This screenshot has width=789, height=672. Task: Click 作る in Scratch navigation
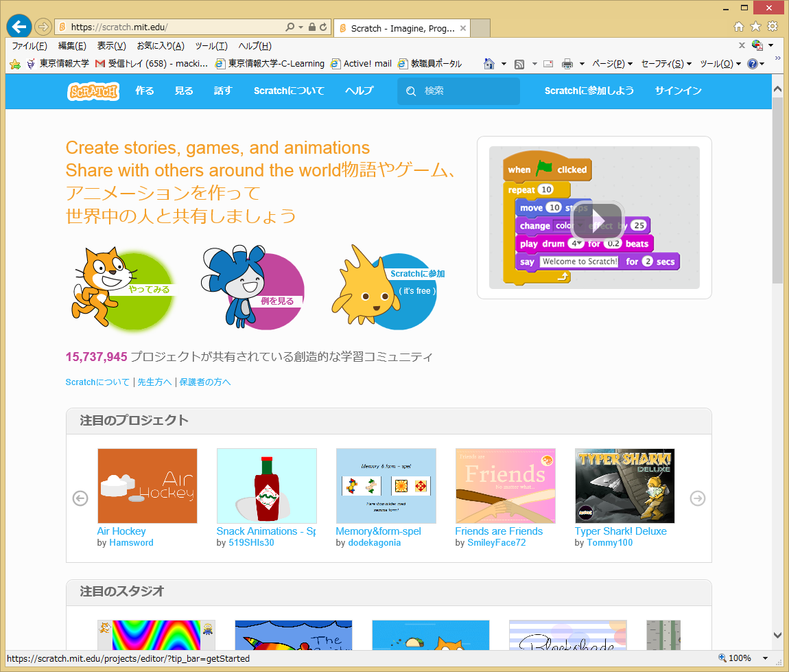145,91
